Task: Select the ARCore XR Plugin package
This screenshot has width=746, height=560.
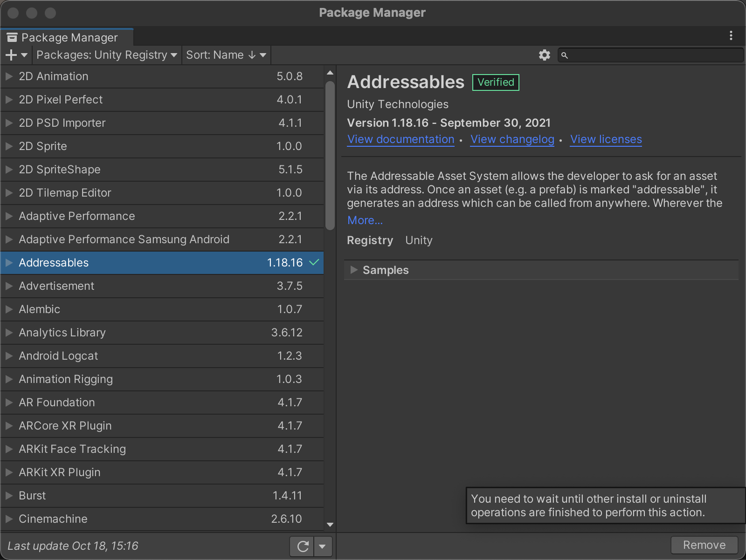Action: point(162,426)
